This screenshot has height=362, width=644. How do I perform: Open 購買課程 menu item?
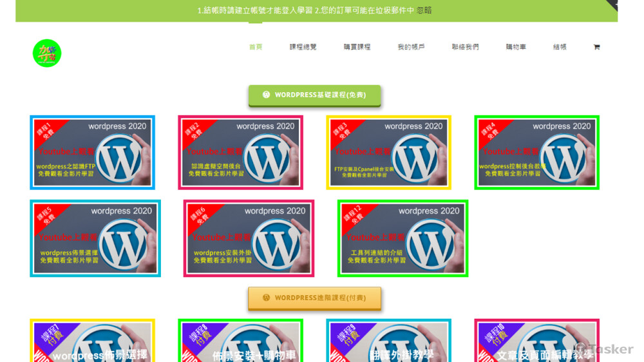357,47
